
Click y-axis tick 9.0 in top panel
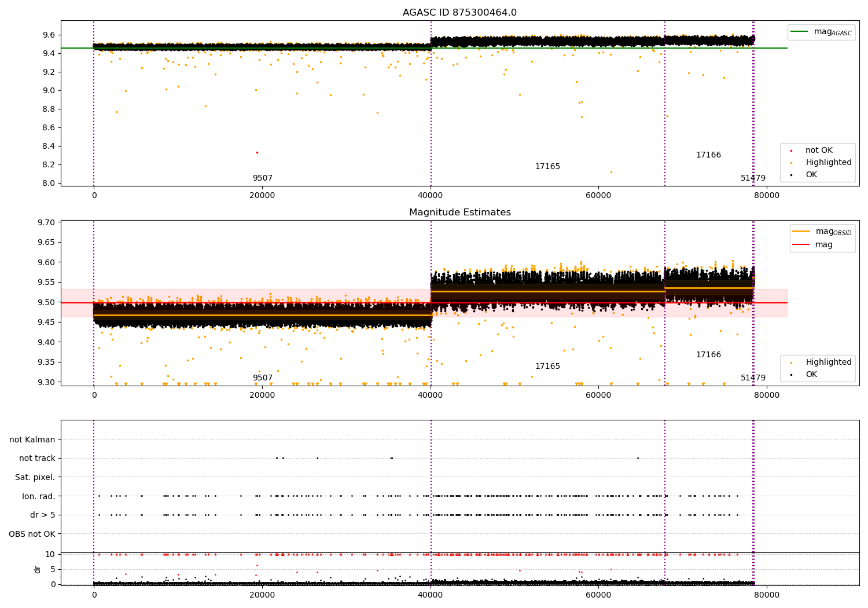49,91
